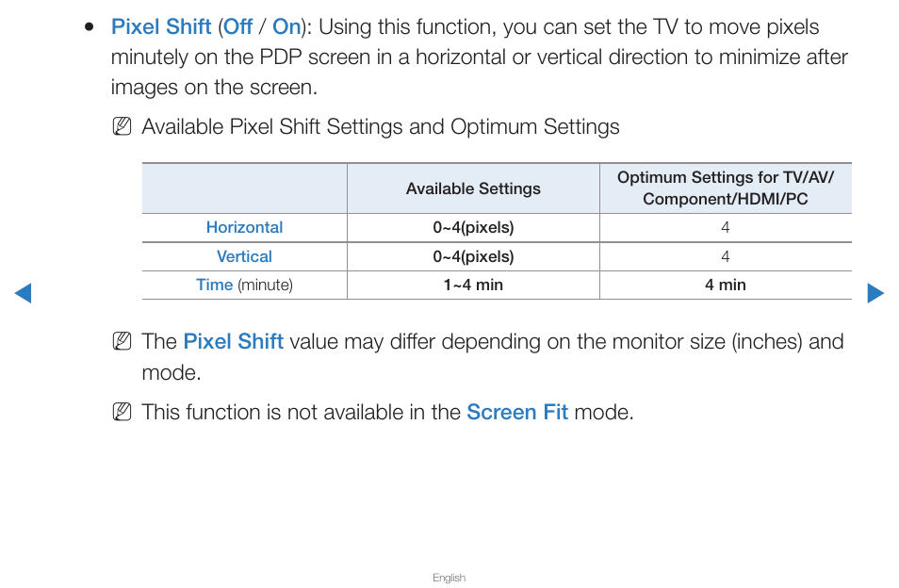Image resolution: width=899 pixels, height=588 pixels.
Task: Click the 1~4 min table cell
Action: [x=473, y=285]
